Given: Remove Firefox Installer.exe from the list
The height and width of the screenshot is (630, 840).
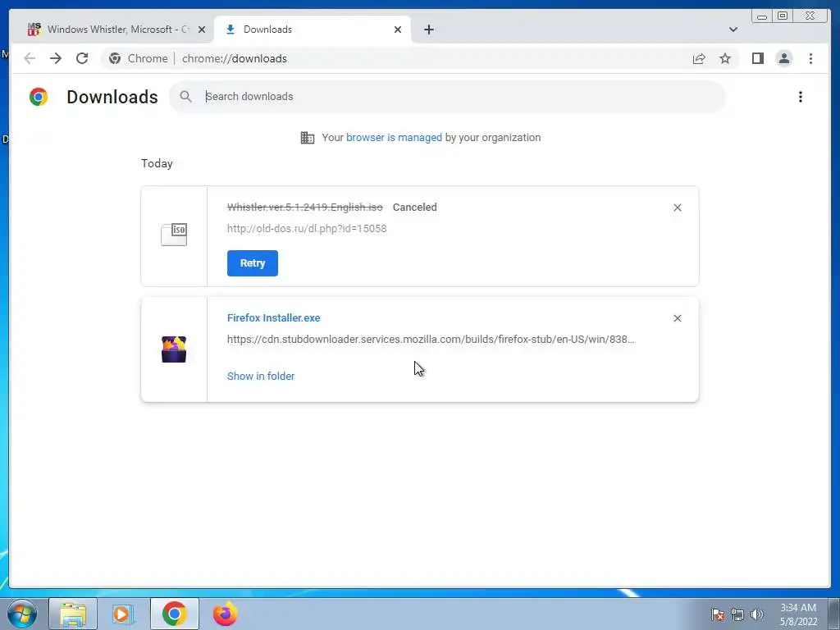Looking at the screenshot, I should pyautogui.click(x=677, y=318).
